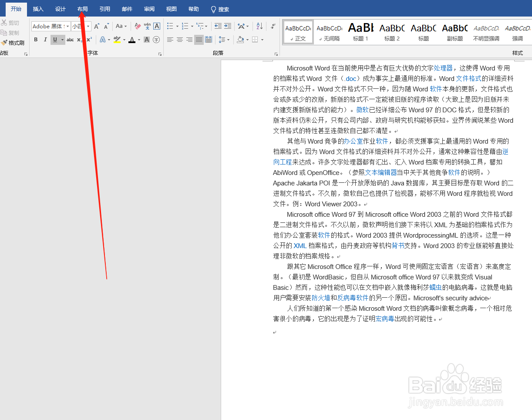Toggle underline formatting
The width and height of the screenshot is (532, 420).
point(55,40)
